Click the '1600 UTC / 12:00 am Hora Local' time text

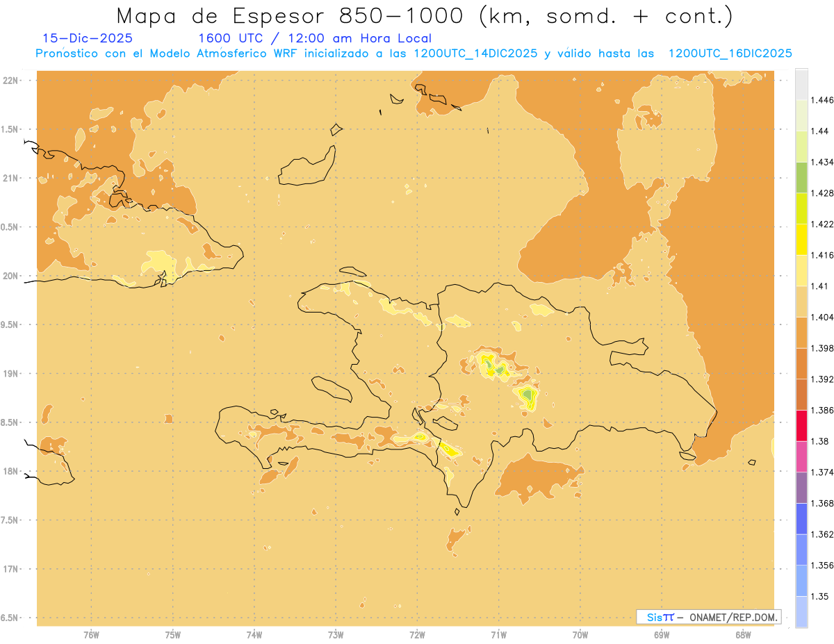pyautogui.click(x=315, y=38)
